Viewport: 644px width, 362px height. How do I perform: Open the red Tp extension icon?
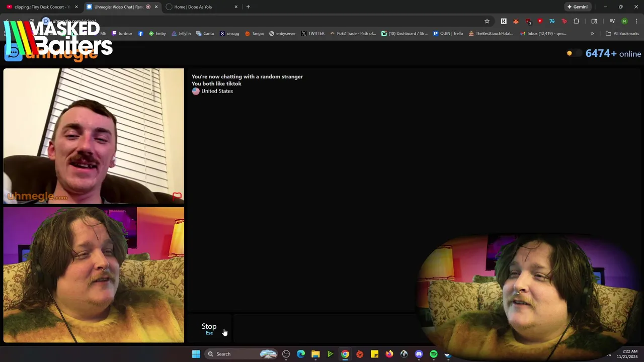pos(564,21)
